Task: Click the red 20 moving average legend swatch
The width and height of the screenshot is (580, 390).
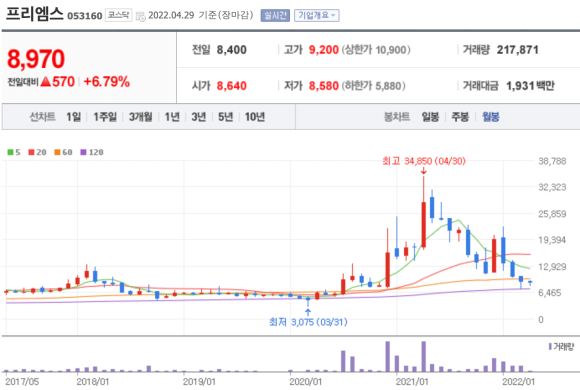Action: point(31,152)
